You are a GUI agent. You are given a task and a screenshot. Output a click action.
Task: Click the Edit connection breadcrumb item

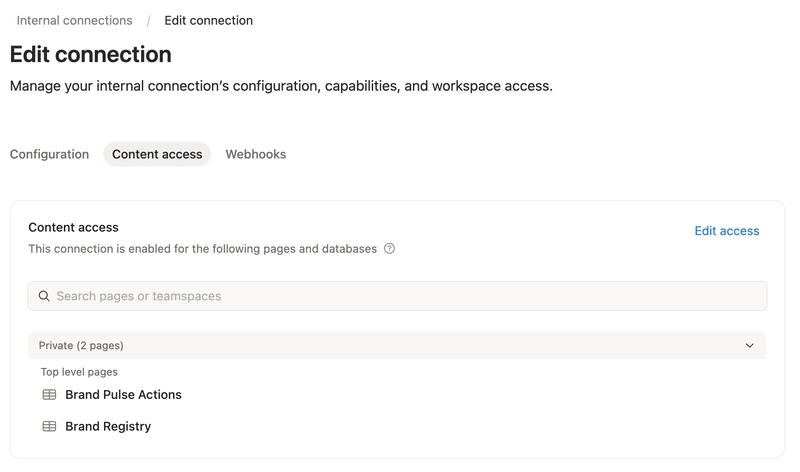pos(209,20)
